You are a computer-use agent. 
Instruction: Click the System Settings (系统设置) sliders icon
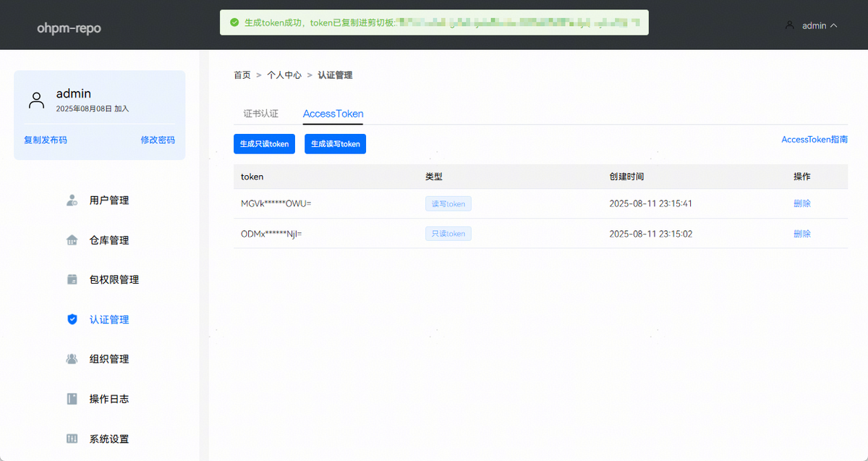point(72,439)
